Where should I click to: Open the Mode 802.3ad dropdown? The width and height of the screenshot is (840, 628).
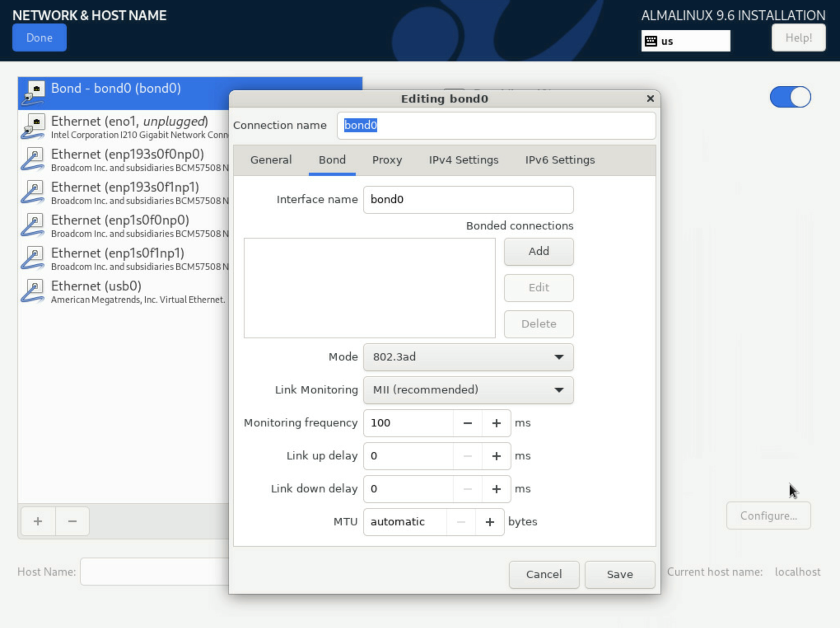click(x=468, y=357)
